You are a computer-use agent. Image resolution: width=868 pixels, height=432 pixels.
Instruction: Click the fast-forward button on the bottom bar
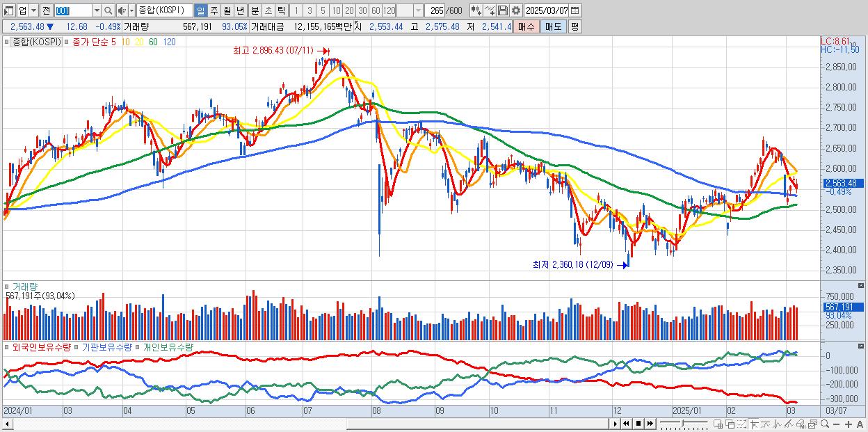650,424
